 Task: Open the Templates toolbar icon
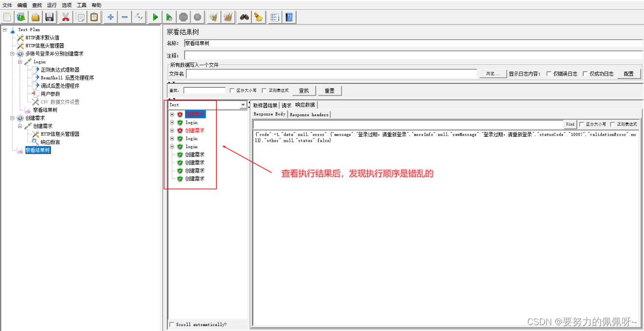(21, 17)
